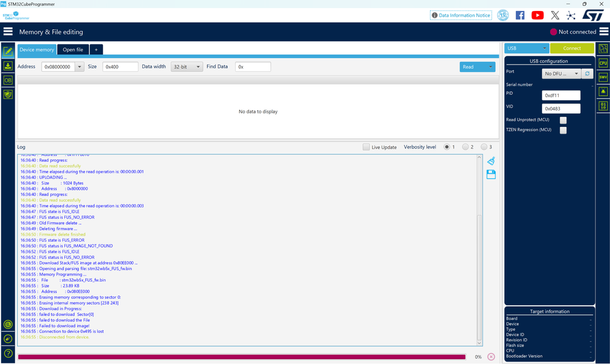Open the ST Facebook page icon
The width and height of the screenshot is (610, 364).
[x=520, y=15]
